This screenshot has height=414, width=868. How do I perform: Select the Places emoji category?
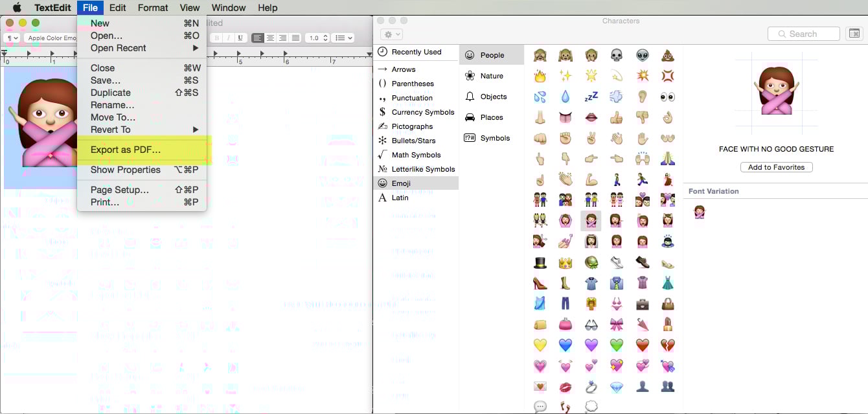[492, 117]
